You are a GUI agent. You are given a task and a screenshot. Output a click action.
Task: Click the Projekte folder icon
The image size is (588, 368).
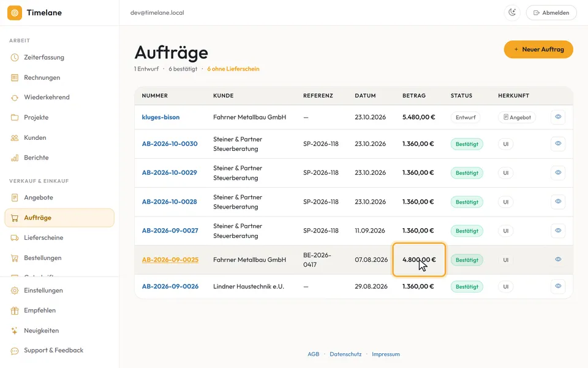pos(15,118)
